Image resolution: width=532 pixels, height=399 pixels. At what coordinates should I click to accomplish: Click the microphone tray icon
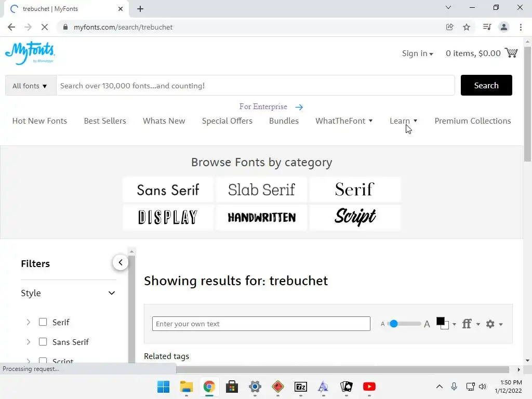tap(454, 387)
